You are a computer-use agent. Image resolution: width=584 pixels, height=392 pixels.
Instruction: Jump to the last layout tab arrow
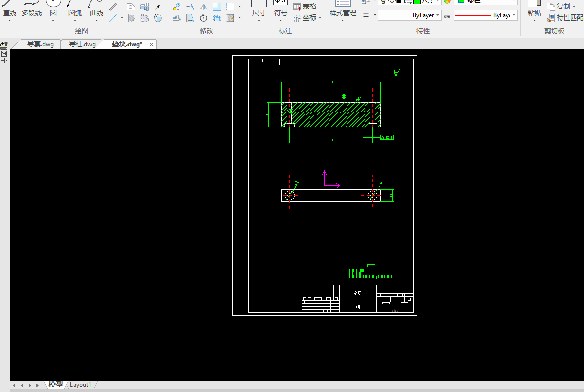(x=38, y=385)
